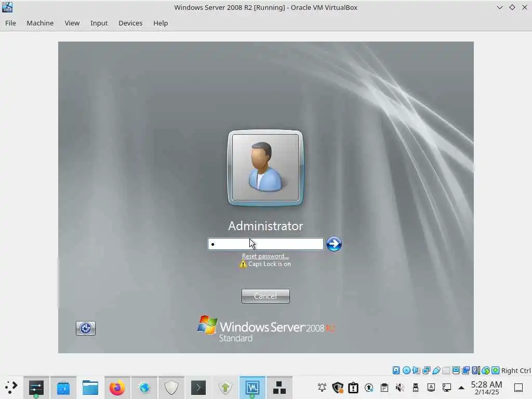Open the Input menu
The height and width of the screenshot is (399, 532).
point(99,23)
